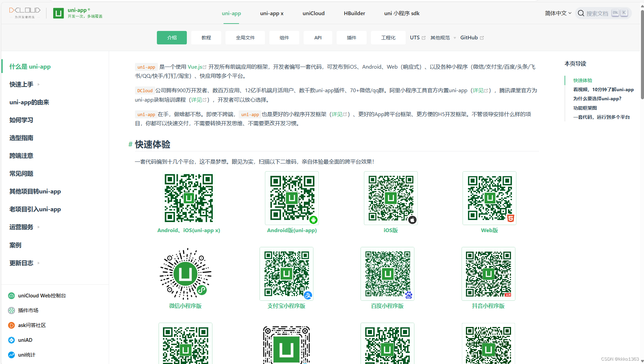Jump to 功能框架图 outline entry
Screen dimensions: 644x364
585,108
